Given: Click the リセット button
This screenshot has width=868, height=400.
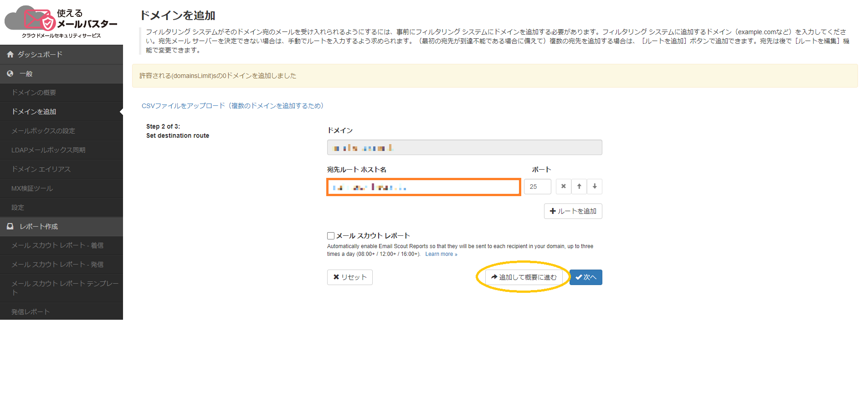Looking at the screenshot, I should point(349,277).
